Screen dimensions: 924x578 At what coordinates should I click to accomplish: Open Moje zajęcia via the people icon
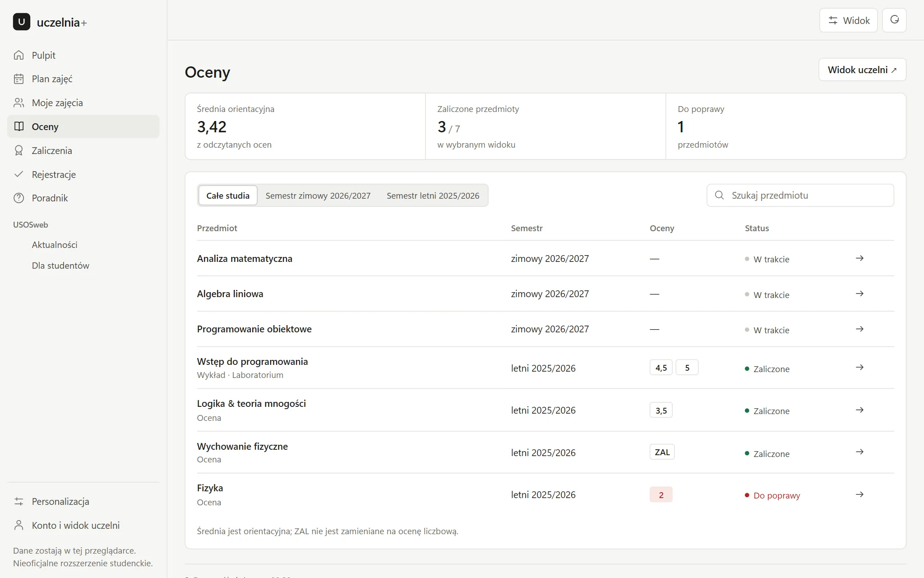pos(19,103)
